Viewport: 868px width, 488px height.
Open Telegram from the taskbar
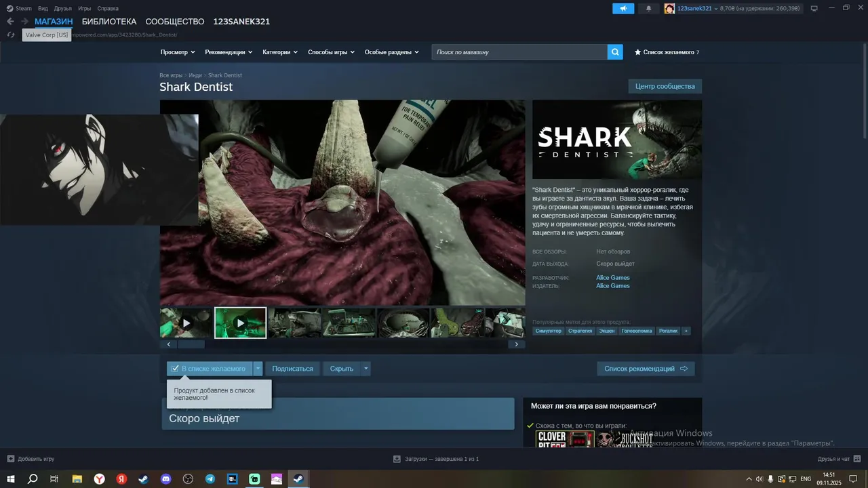[x=210, y=479]
